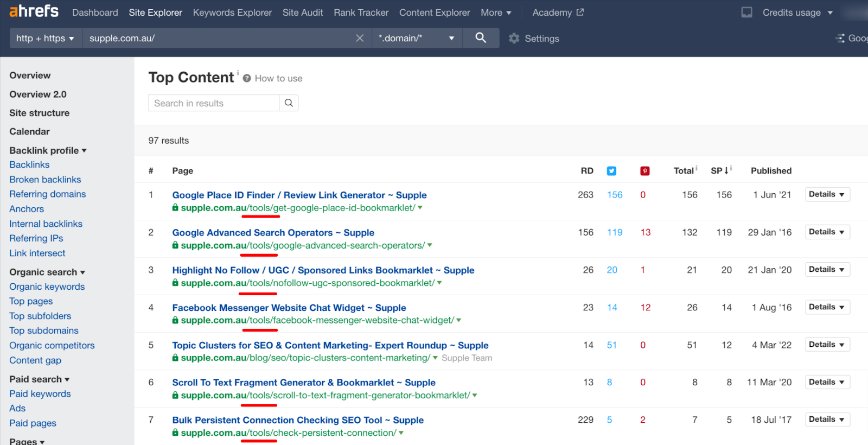Viewport: 868px width, 445px height.
Task: Click the Credits usage monitor icon
Action: pos(747,12)
